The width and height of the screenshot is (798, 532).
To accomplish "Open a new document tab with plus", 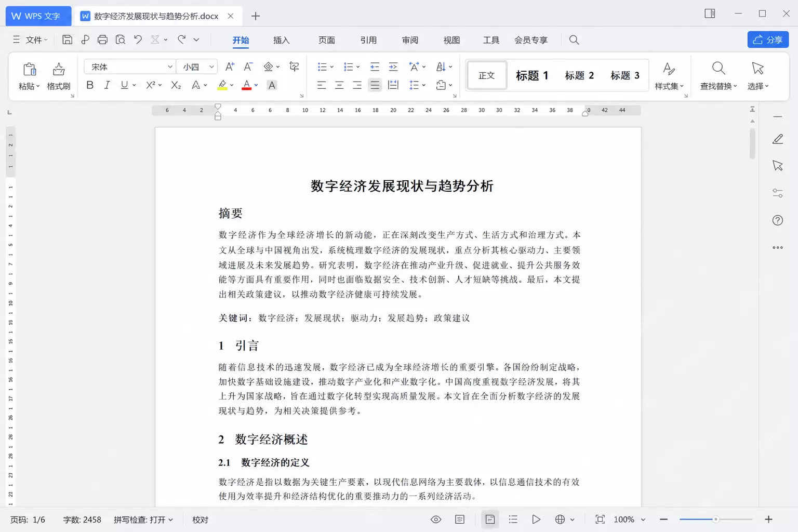I will [x=255, y=16].
